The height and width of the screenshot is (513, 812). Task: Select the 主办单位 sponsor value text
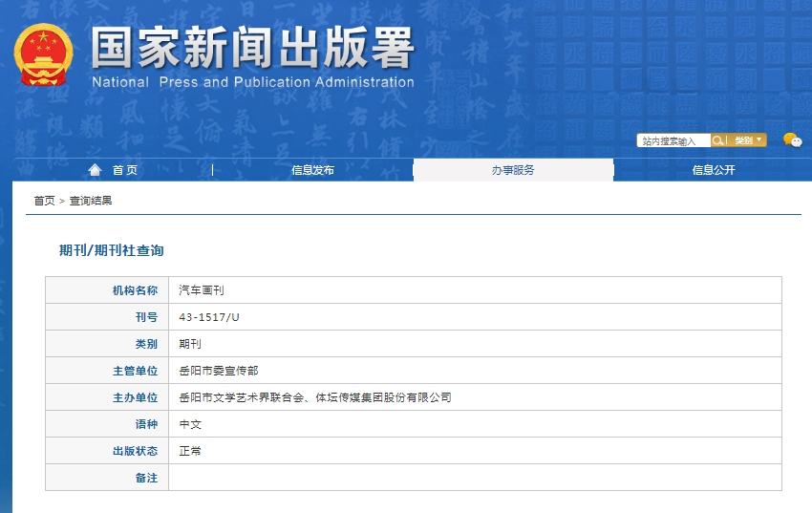point(315,397)
